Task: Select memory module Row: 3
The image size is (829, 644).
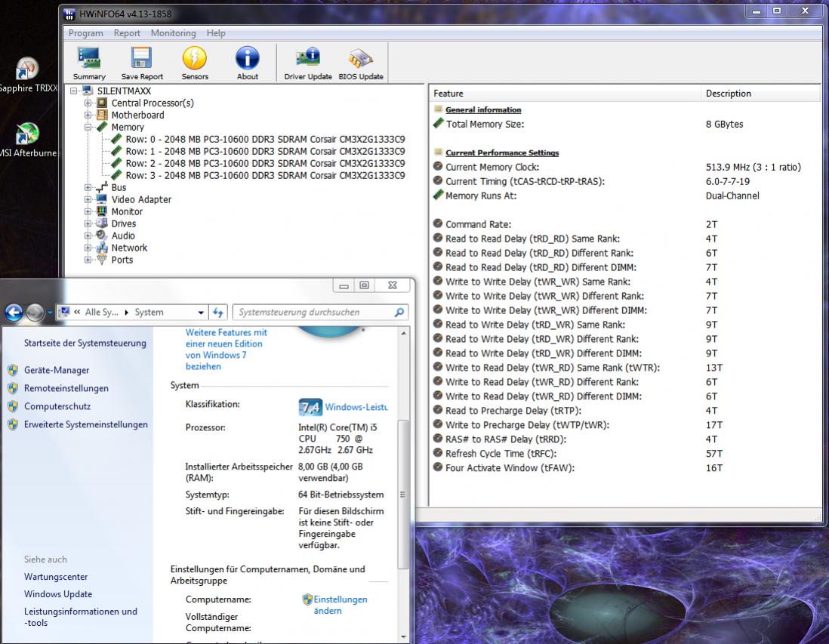Action: [x=265, y=176]
